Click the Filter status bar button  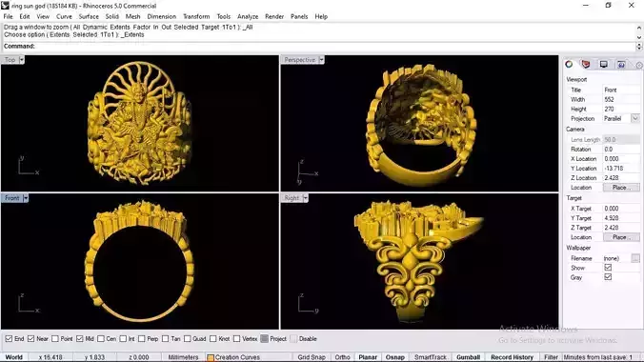(x=551, y=357)
